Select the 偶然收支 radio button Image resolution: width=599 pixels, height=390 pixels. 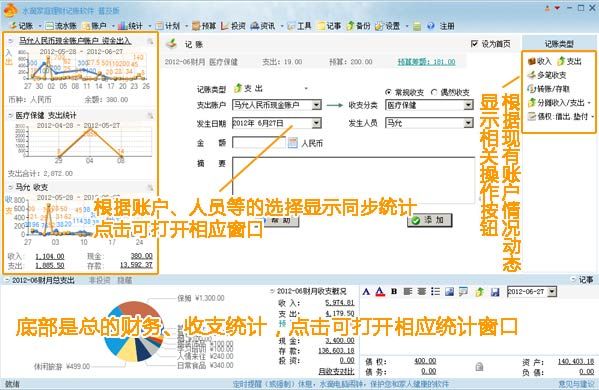point(434,92)
